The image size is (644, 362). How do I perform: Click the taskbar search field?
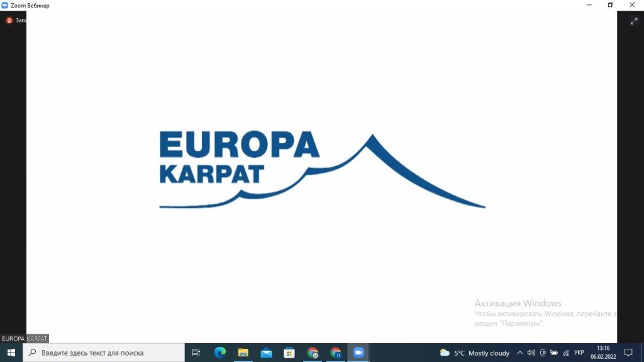(x=104, y=353)
